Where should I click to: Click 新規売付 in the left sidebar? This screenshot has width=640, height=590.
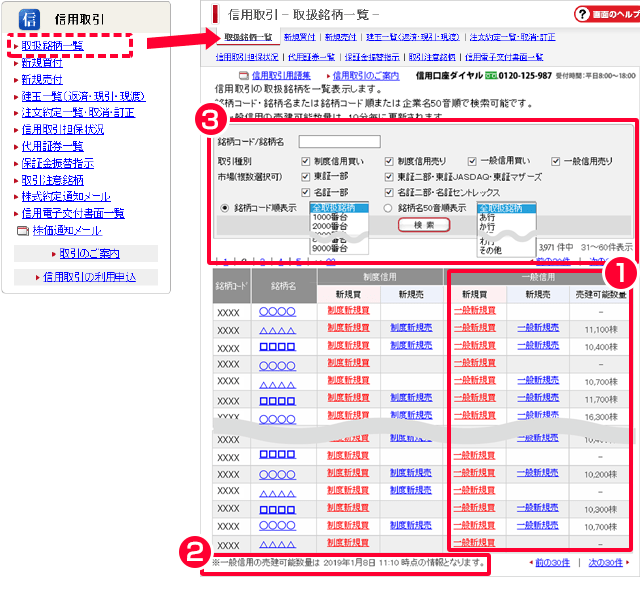tap(42, 79)
